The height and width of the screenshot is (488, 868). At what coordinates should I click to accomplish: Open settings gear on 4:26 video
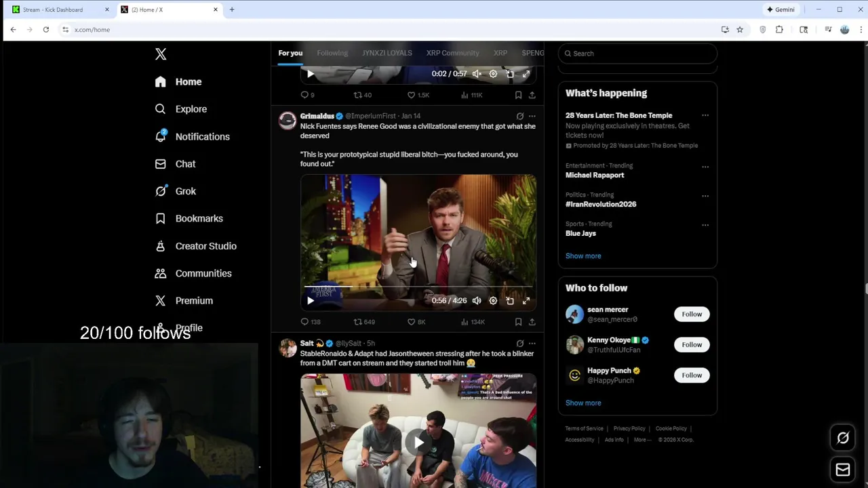click(493, 301)
